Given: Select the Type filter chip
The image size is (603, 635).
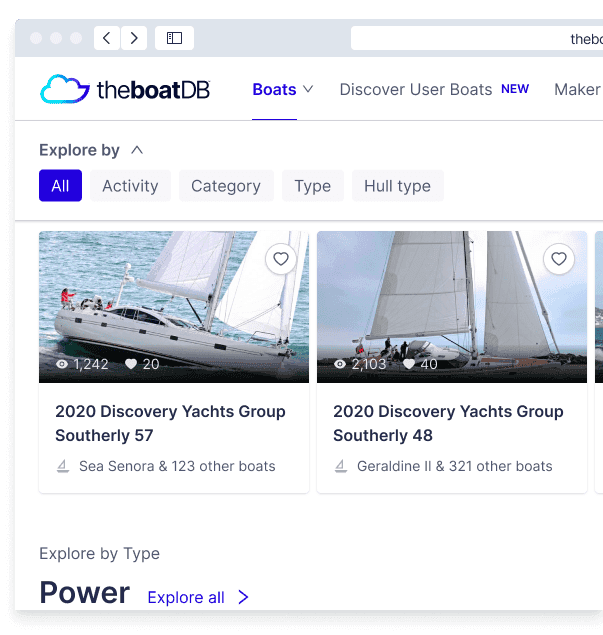Looking at the screenshot, I should coord(313,186).
